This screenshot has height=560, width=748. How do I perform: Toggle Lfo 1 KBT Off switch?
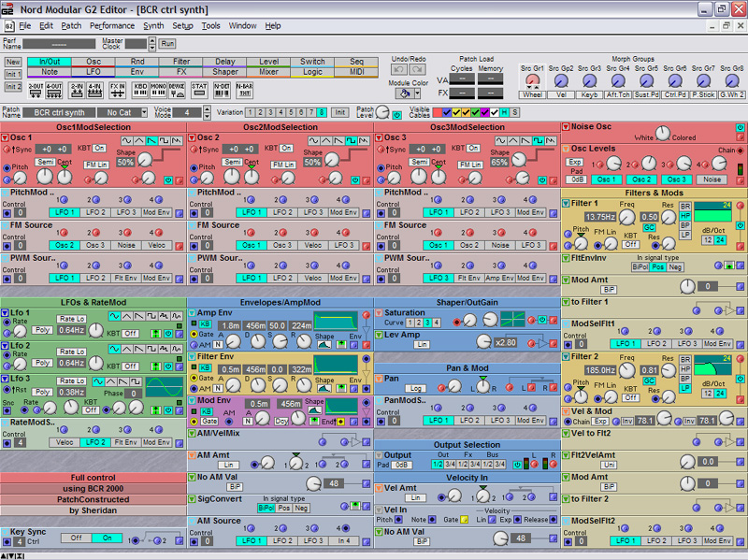[130, 333]
